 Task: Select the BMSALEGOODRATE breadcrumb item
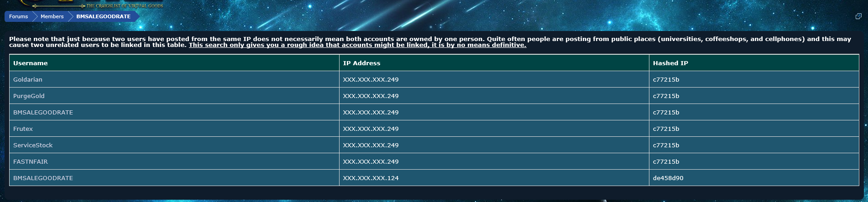pos(103,16)
